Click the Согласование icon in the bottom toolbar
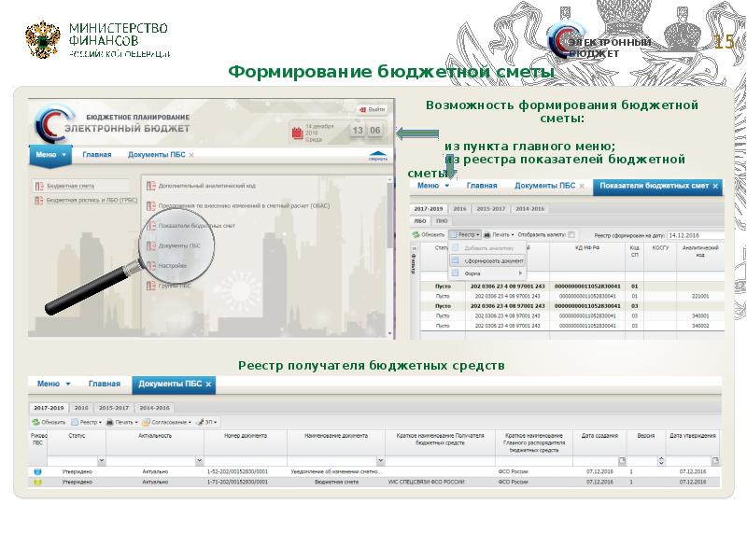Viewport: 747px width, 560px height. [145, 422]
